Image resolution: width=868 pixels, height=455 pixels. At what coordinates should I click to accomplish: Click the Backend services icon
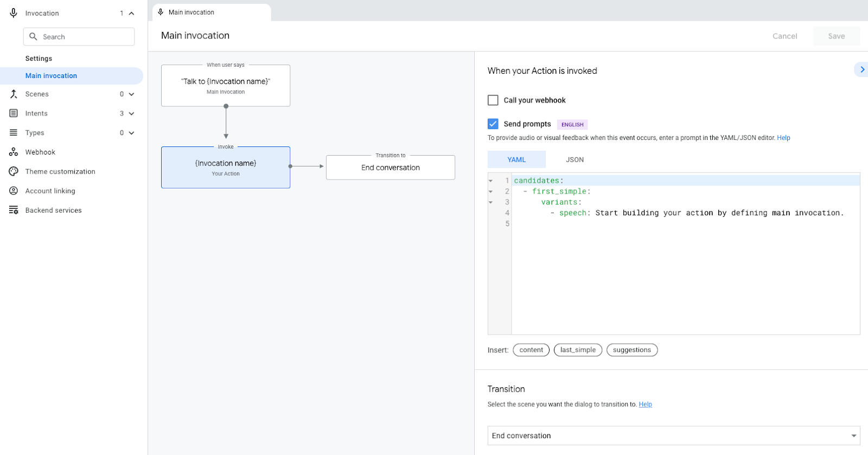[x=14, y=210]
